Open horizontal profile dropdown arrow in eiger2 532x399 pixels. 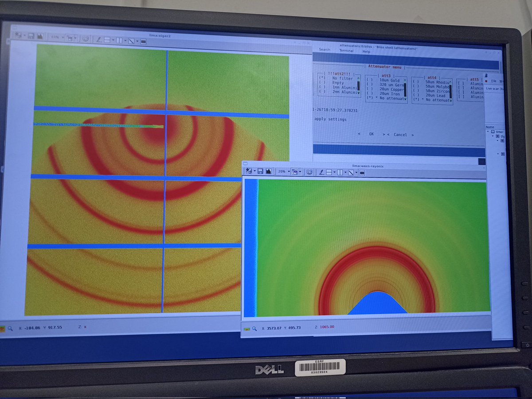[113, 40]
